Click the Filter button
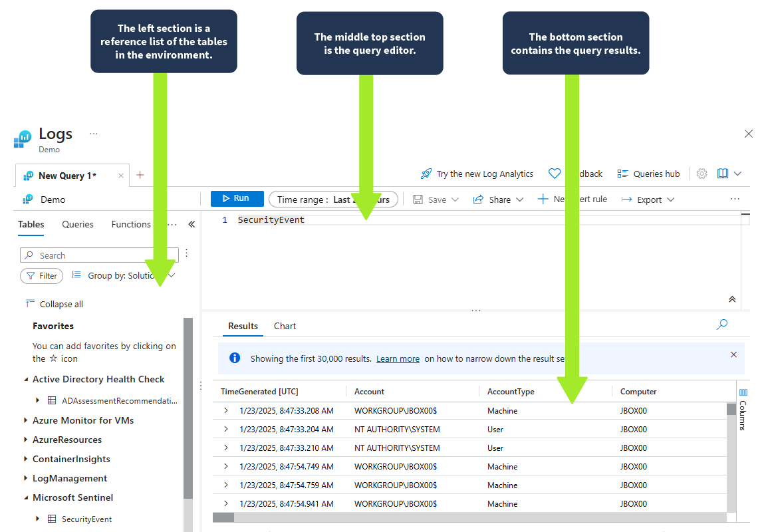Screen dimensions: 758x532 point(42,276)
